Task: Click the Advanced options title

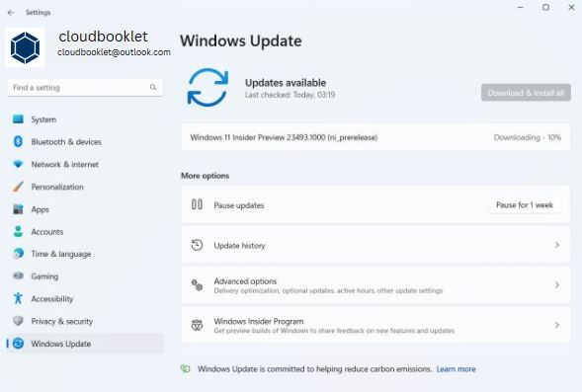Action: pos(245,281)
